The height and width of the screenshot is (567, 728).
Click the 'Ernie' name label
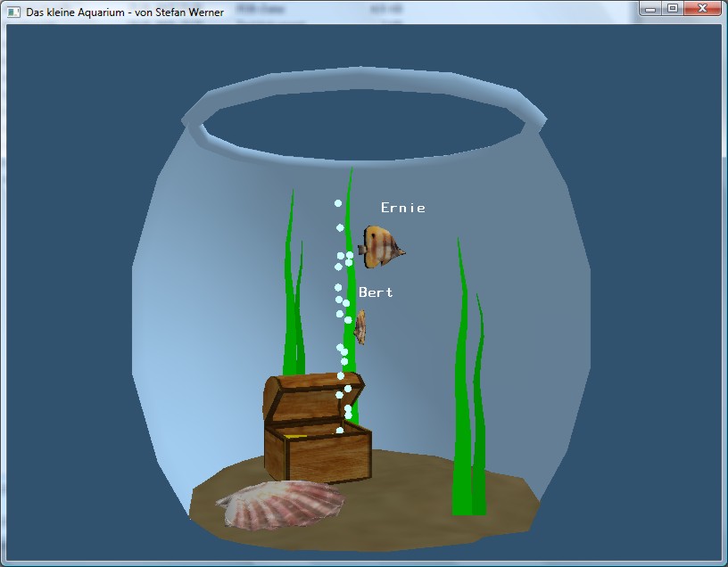pyautogui.click(x=403, y=208)
